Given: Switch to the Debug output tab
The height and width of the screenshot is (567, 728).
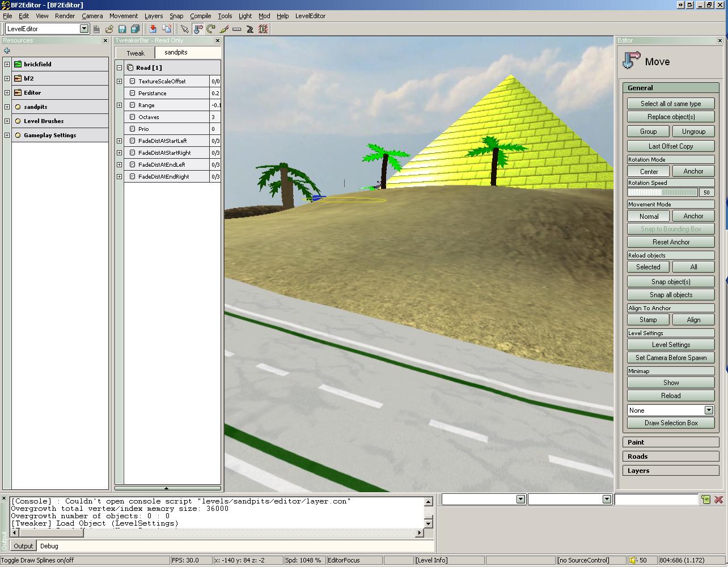Looking at the screenshot, I should (49, 546).
